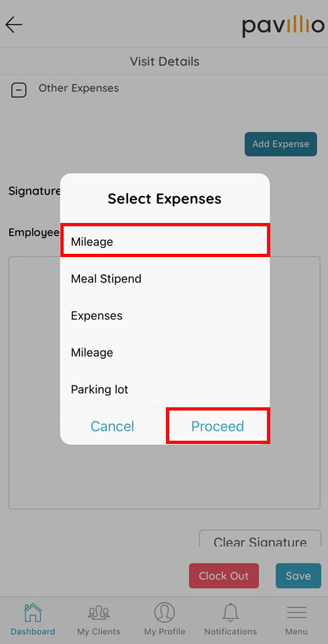Image resolution: width=328 pixels, height=644 pixels.
Task: Save the visit details
Action: click(298, 576)
